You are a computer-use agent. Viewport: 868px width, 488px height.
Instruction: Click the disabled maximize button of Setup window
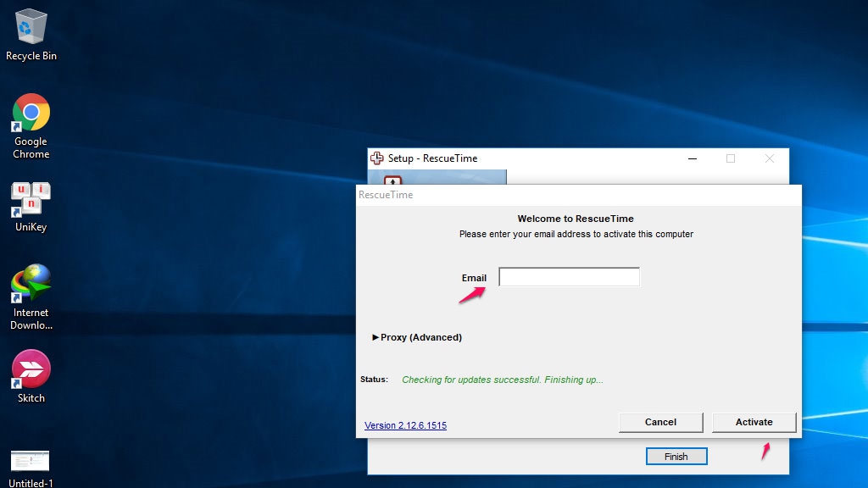731,158
